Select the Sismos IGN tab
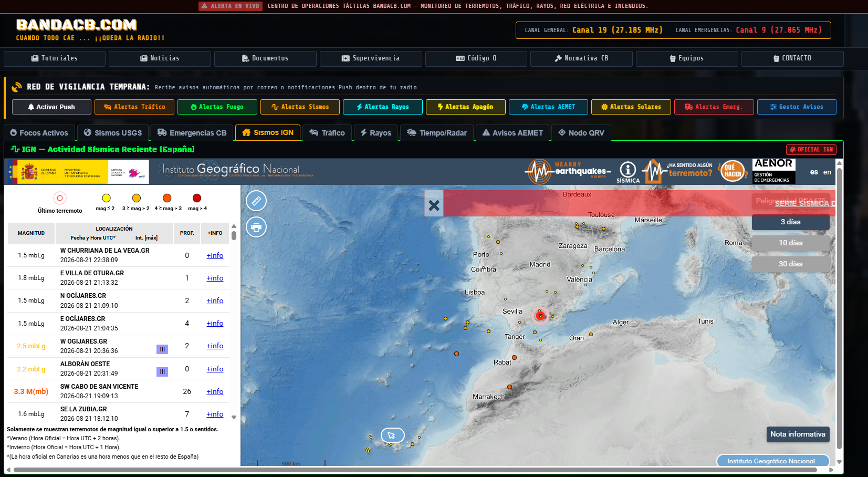 click(x=268, y=132)
